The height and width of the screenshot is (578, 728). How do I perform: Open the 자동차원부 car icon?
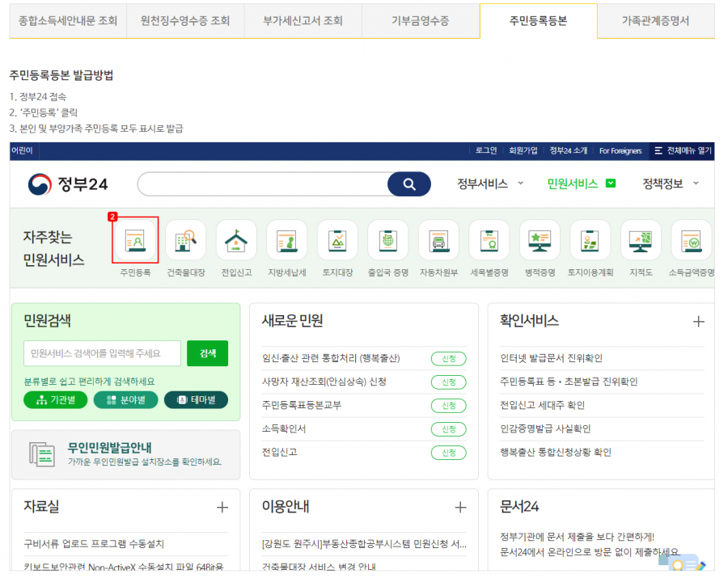(438, 240)
